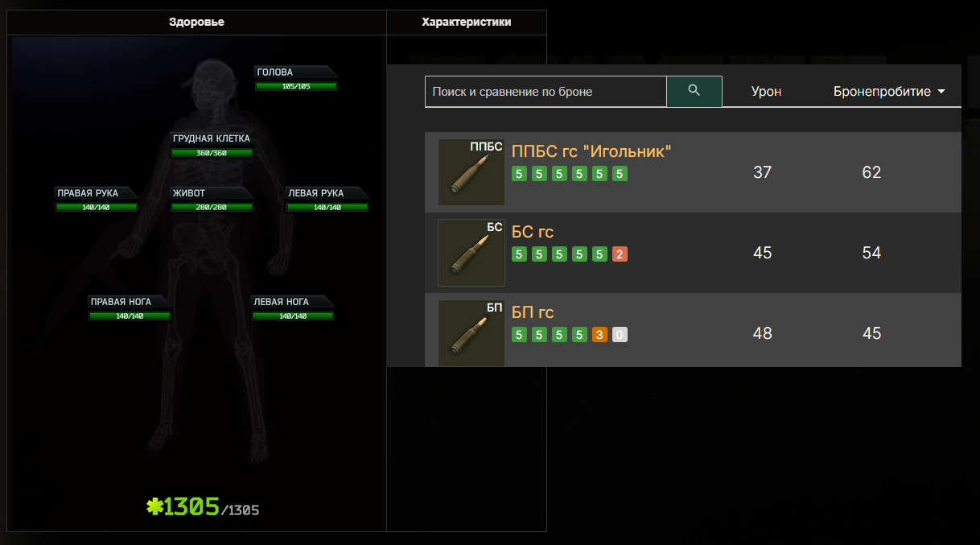980x545 pixels.
Task: Click the ПРАВАЯ РУКА health bar
Action: [x=97, y=207]
